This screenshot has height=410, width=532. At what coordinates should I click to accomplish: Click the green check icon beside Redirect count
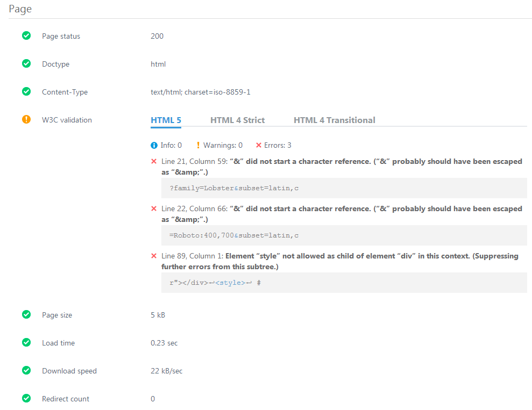pyautogui.click(x=26, y=399)
